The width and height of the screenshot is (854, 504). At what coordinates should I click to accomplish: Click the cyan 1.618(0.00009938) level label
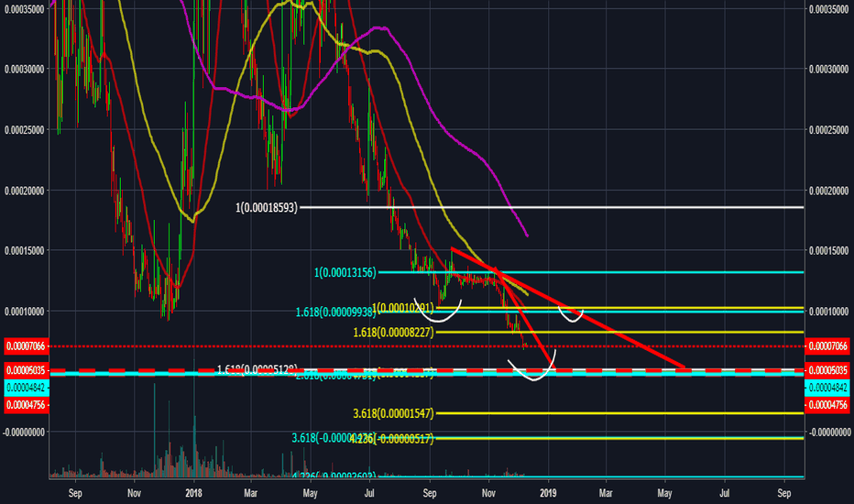[335, 312]
